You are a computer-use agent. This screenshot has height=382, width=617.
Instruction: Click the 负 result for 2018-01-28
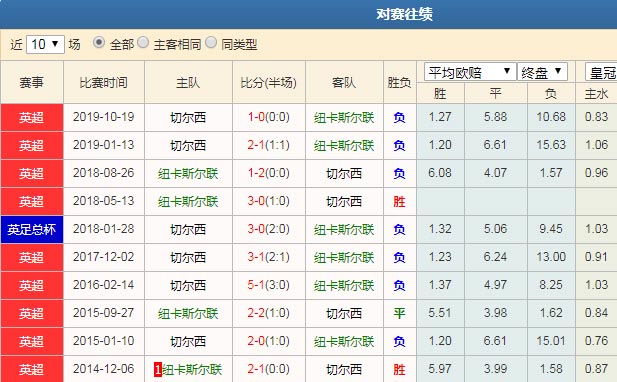tap(399, 229)
